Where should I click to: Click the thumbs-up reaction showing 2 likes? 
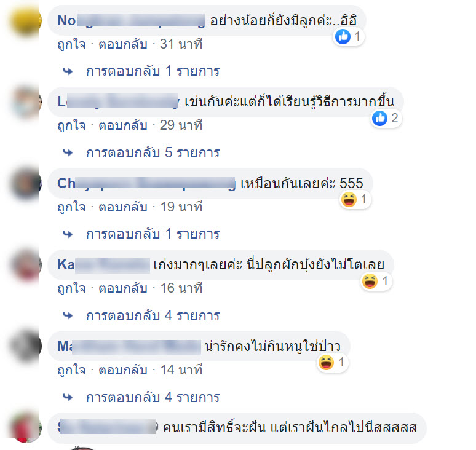click(x=380, y=118)
